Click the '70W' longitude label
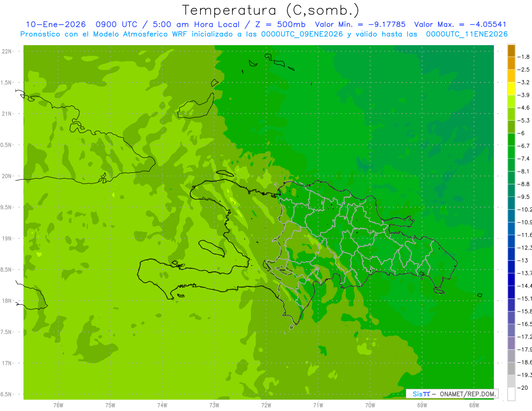Image resolution: width=532 pixels, height=411 pixels. (x=370, y=405)
